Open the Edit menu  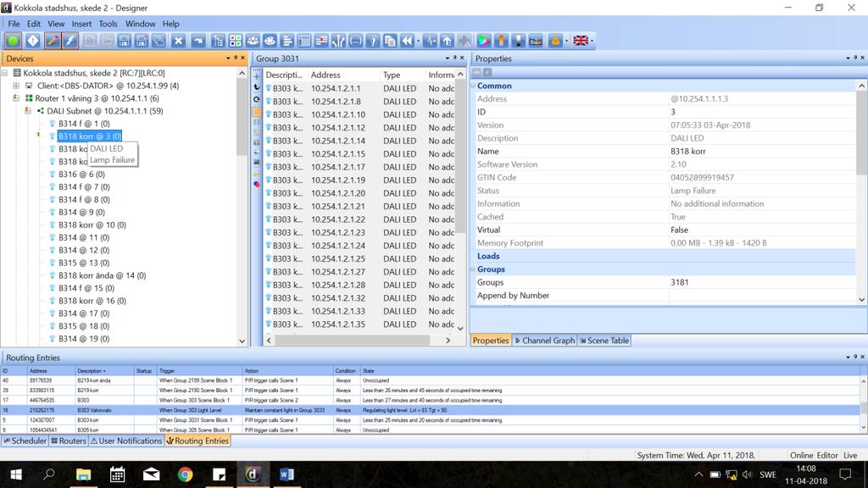click(34, 24)
